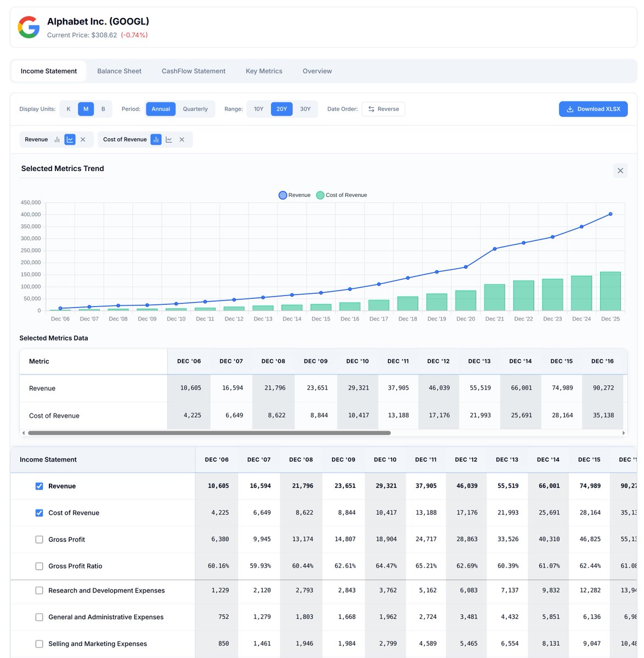
Task: Switch Revenue chip to bar chart
Action: (x=57, y=139)
